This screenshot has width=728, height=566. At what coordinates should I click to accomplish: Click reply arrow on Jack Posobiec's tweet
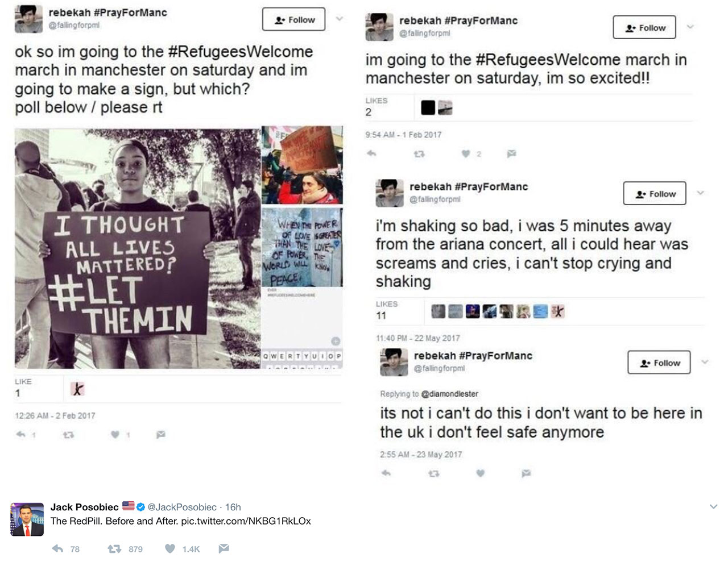coord(57,548)
